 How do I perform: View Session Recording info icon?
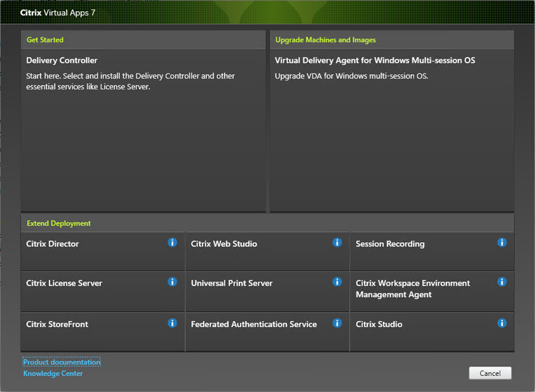[x=502, y=243]
